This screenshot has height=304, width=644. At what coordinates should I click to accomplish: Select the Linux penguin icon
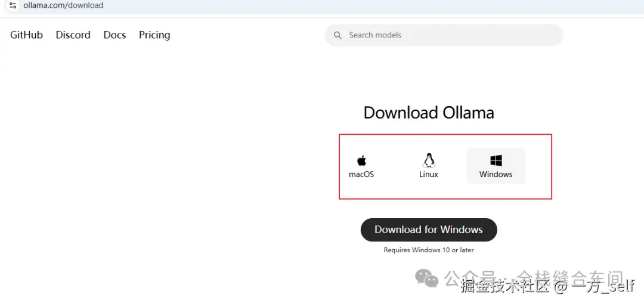click(x=429, y=160)
